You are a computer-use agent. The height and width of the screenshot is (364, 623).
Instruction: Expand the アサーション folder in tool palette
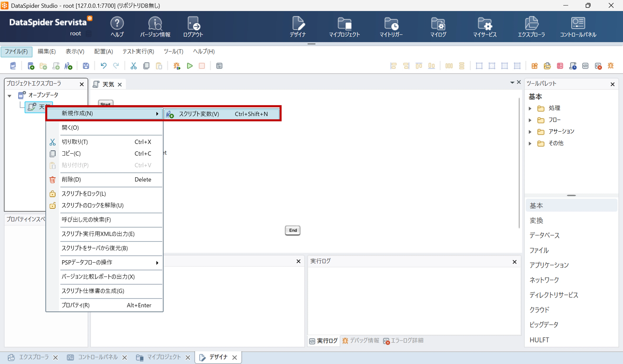(530, 132)
